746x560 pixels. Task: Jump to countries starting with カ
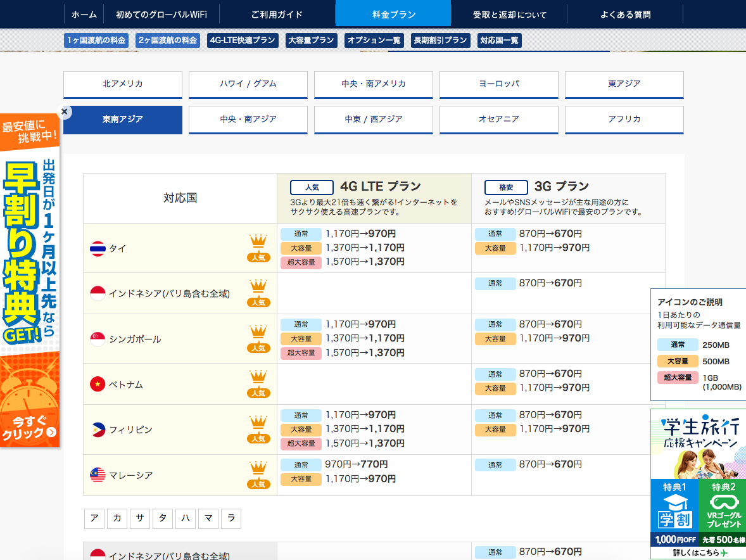pyautogui.click(x=117, y=518)
